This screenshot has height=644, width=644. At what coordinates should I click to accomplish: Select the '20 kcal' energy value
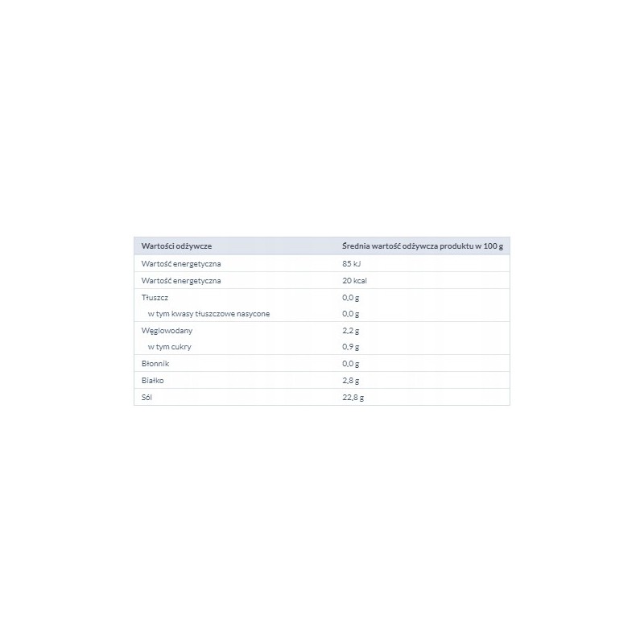(x=354, y=280)
